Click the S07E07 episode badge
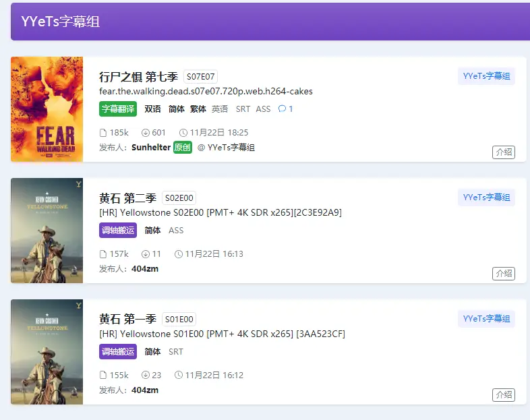Screen dimensions: 530x420 200,77
